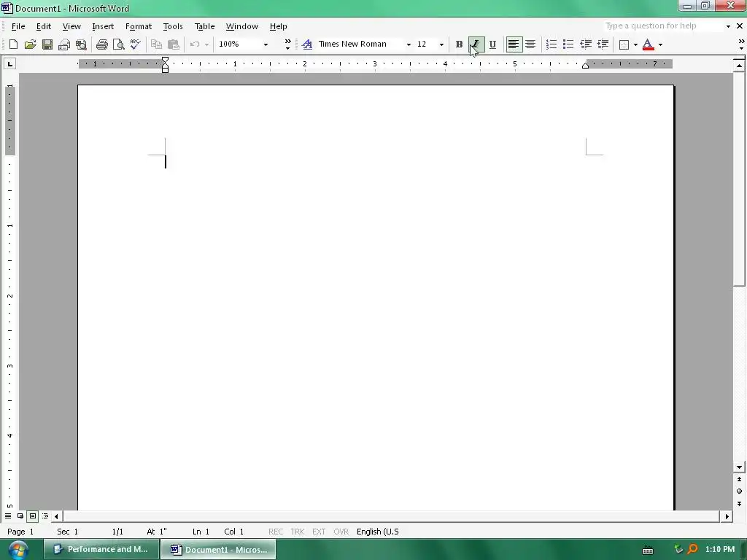Open the File menu

18,26
